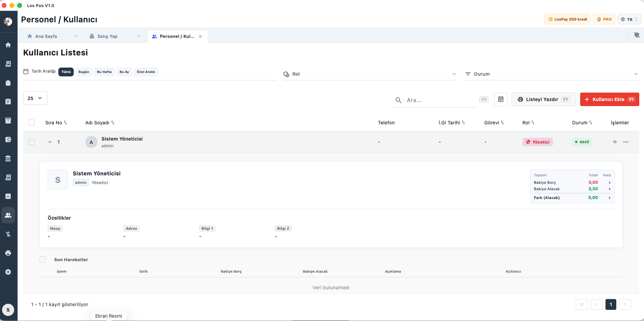This screenshot has width=644, height=321.
Task: Toggle the Son Hareketler checkbox
Action: [x=43, y=260]
